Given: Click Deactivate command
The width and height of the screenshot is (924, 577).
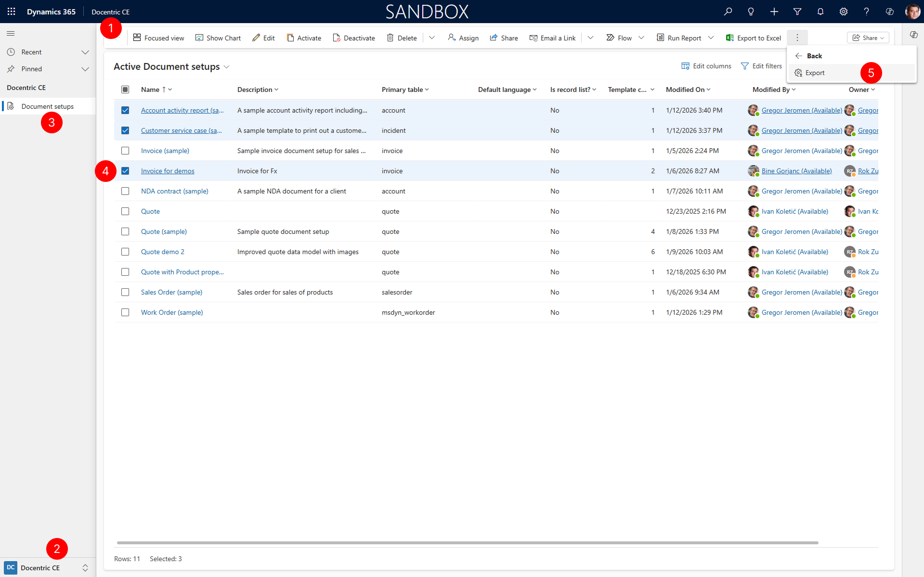Looking at the screenshot, I should [x=354, y=38].
